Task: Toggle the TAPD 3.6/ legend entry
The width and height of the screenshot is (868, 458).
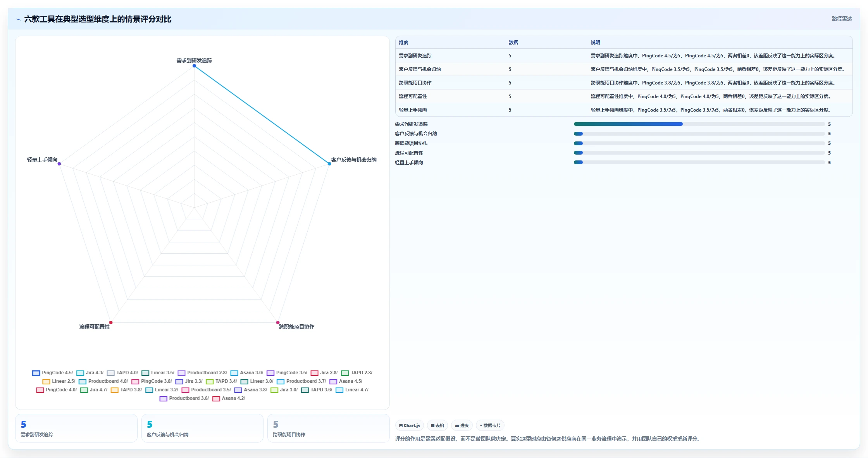Action: pos(317,390)
